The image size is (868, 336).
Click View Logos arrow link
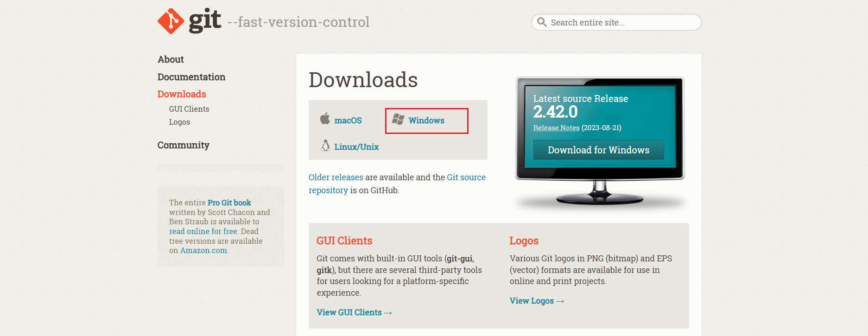(x=537, y=301)
